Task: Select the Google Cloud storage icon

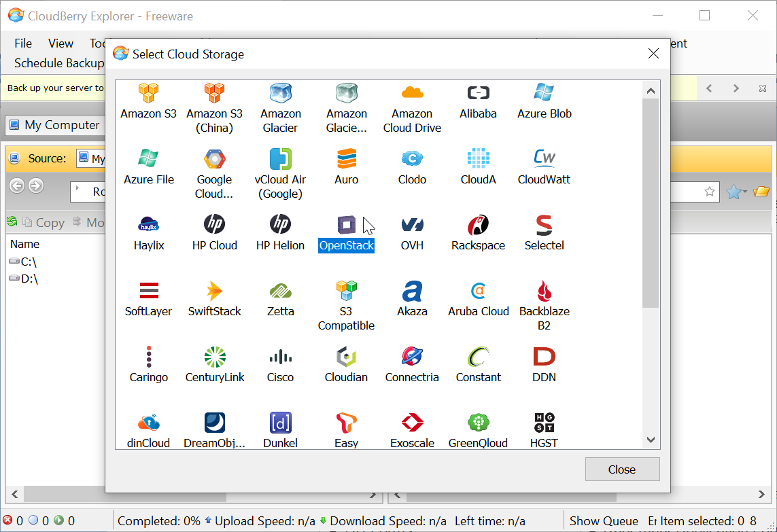Action: 214,159
